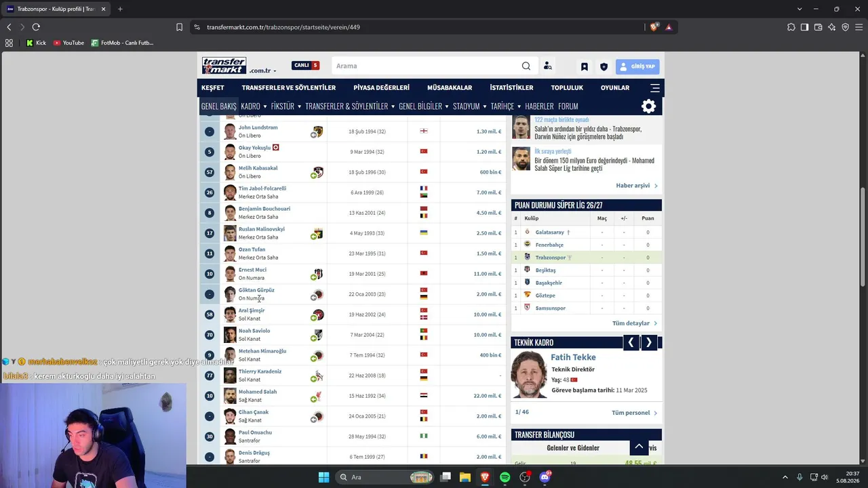Open the browser main hamburger menu

pyautogui.click(x=859, y=27)
